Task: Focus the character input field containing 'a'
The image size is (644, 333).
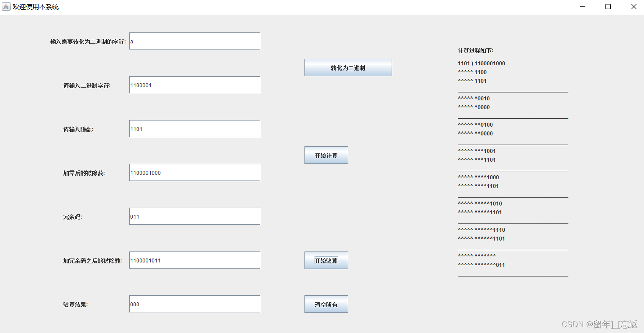Action: click(195, 41)
